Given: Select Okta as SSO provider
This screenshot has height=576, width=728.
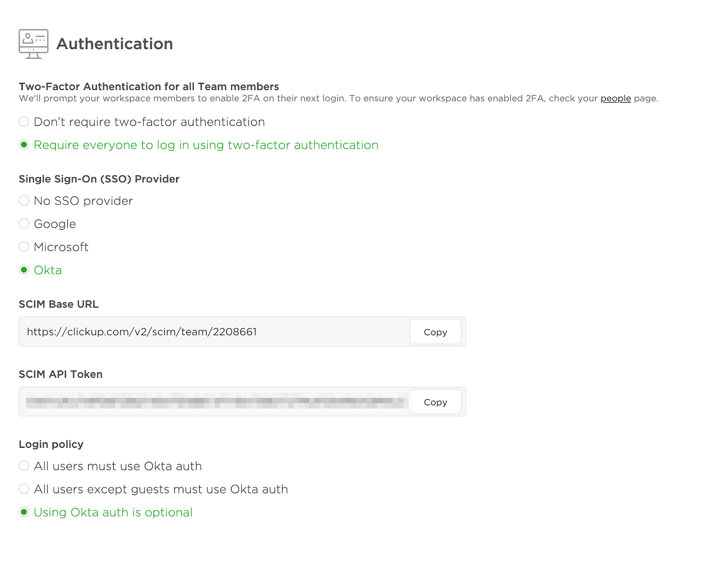Looking at the screenshot, I should (x=24, y=270).
